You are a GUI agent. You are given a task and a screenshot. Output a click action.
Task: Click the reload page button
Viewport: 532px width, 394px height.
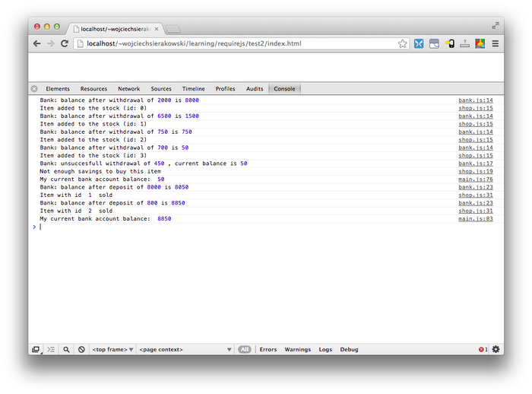(x=65, y=44)
